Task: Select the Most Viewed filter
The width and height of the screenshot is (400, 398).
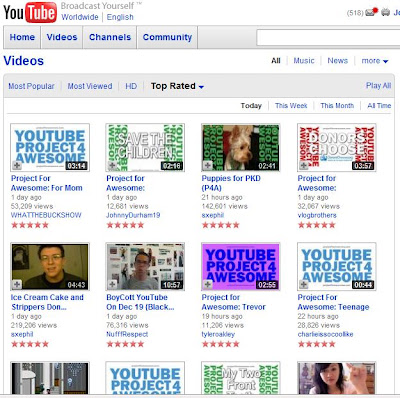Action: tap(90, 86)
